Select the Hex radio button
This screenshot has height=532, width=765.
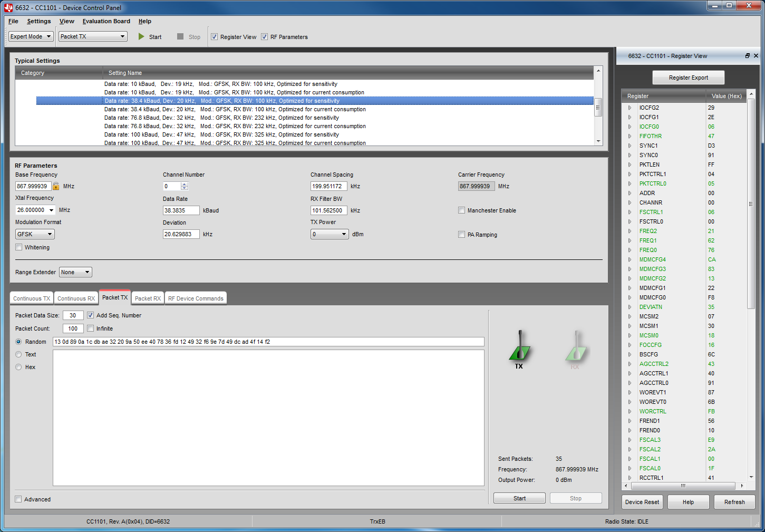click(x=19, y=367)
